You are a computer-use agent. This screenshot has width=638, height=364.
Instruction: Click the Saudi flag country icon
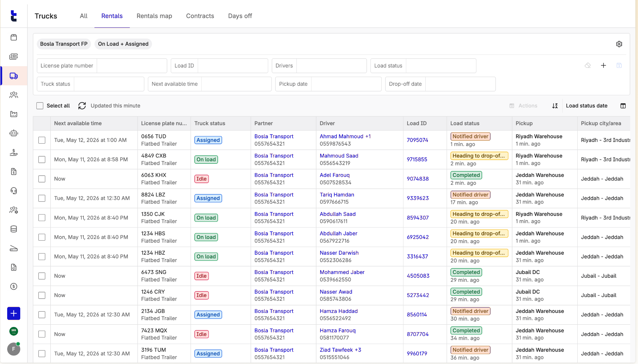pos(14,331)
